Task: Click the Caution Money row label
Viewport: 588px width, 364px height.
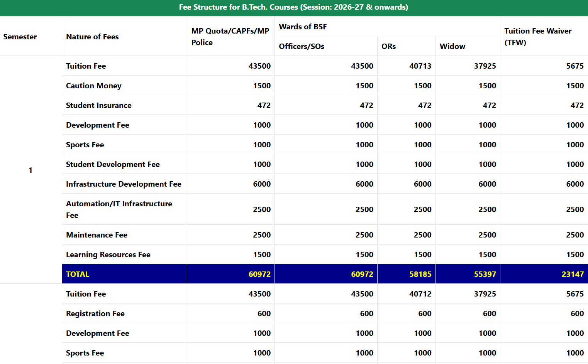Action: pos(94,86)
